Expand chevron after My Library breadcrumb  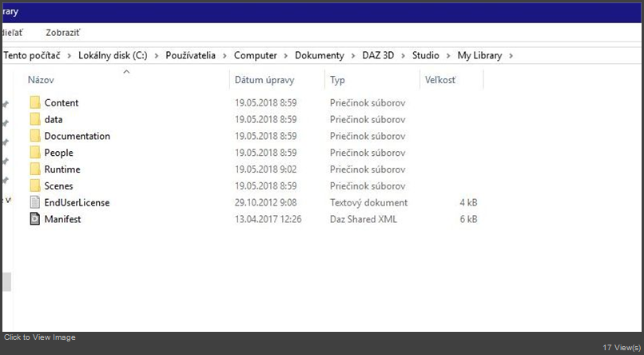(x=511, y=56)
